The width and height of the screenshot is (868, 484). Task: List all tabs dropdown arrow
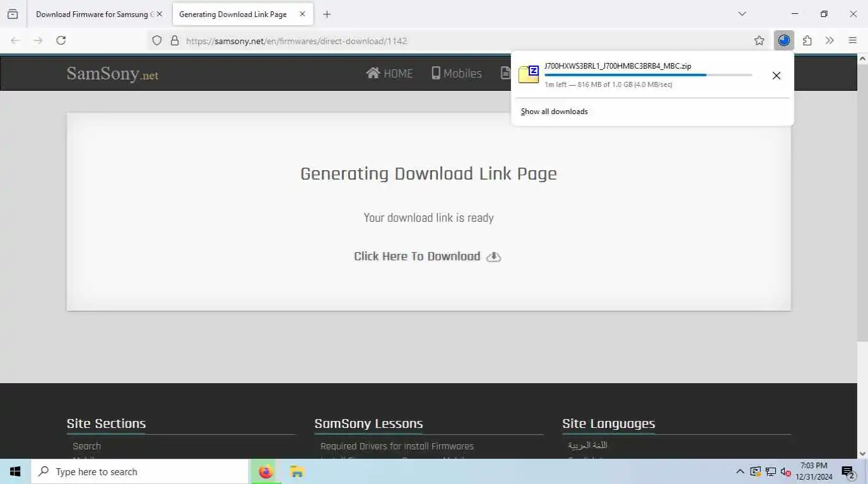pyautogui.click(x=742, y=14)
